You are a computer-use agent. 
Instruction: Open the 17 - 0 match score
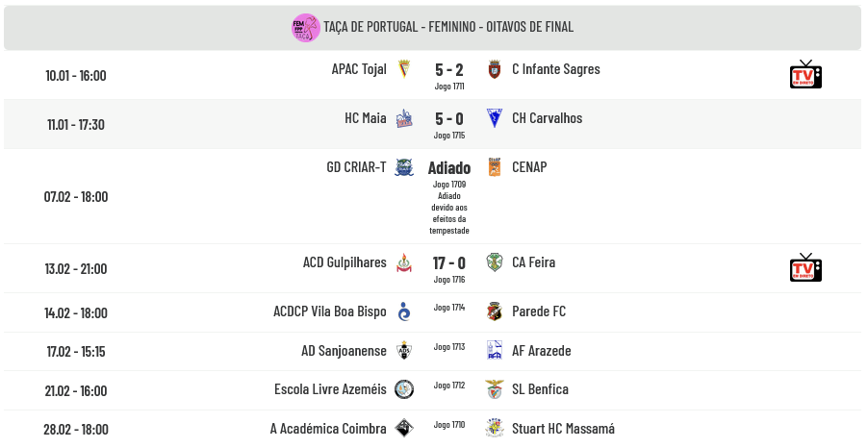pos(449,262)
